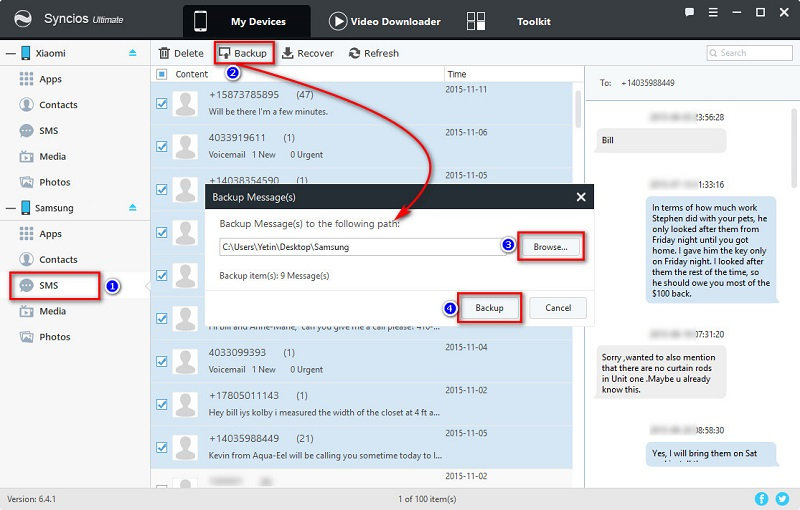Screen dimensions: 800x510
Task: Open the hamburger menu in title bar
Action: point(713,12)
